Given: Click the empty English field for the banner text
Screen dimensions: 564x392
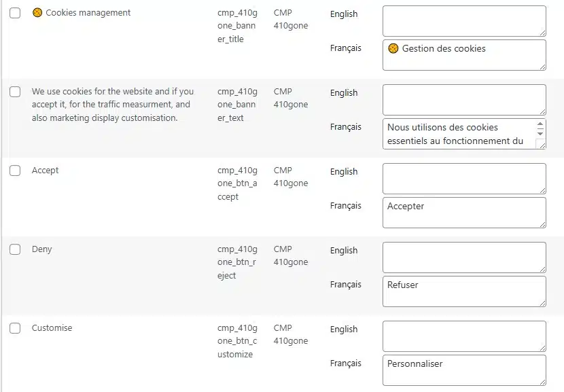Looking at the screenshot, I should [x=463, y=99].
